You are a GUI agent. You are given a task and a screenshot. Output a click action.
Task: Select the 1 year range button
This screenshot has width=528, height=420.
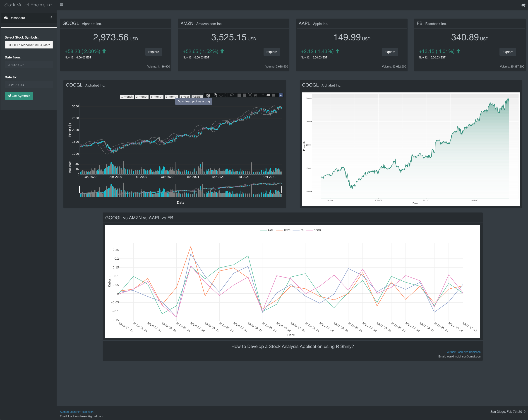tap(185, 97)
